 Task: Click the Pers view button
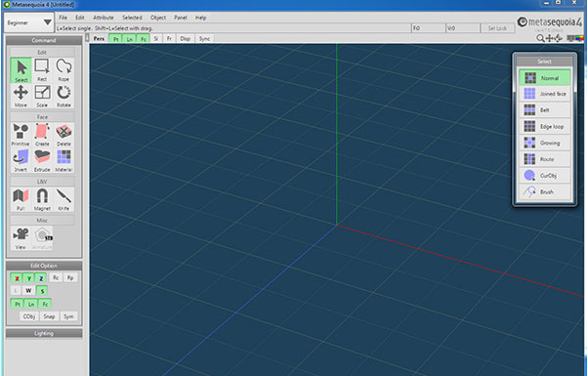point(99,39)
